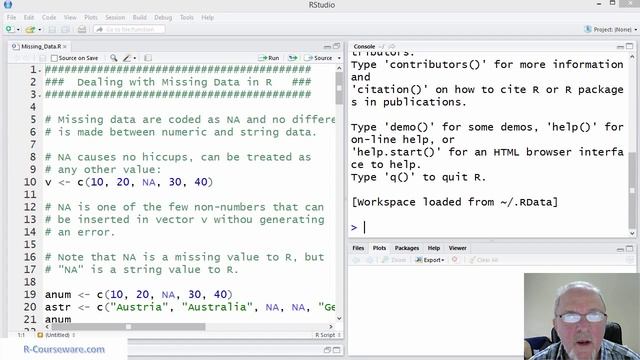The width and height of the screenshot is (640, 360).
Task: Place cursor on line 10 vector assignment
Action: 129,182
